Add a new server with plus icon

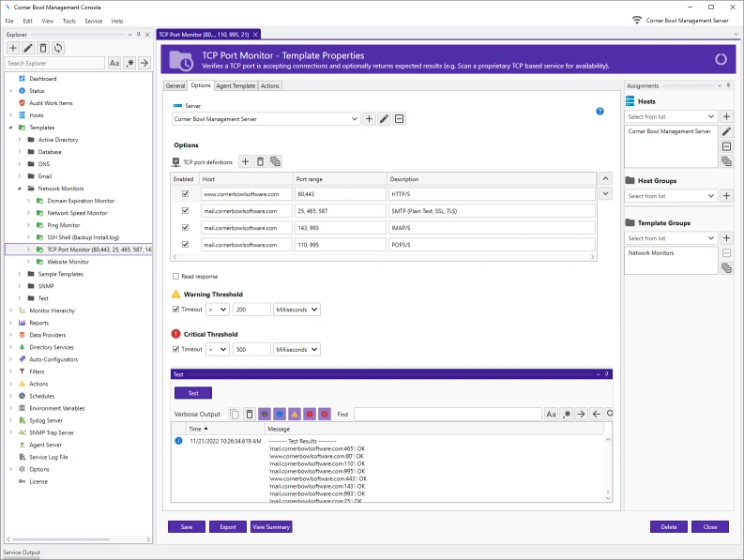click(369, 118)
